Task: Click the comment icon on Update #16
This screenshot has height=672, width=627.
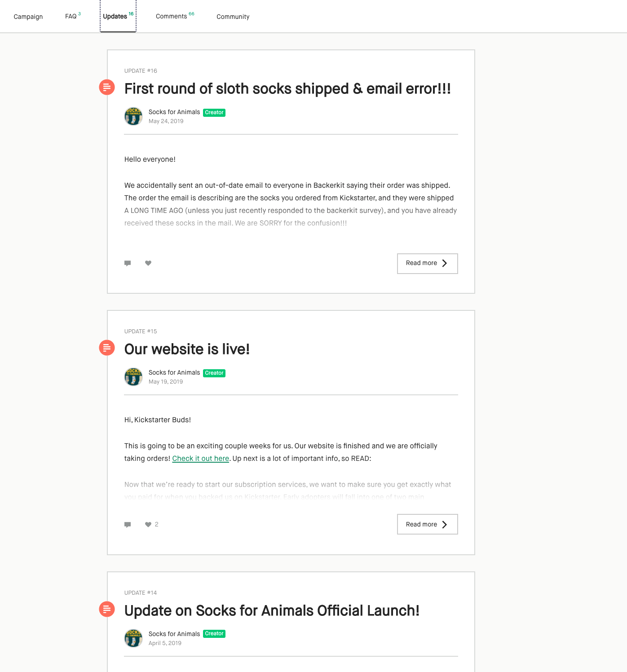Action: pos(128,263)
